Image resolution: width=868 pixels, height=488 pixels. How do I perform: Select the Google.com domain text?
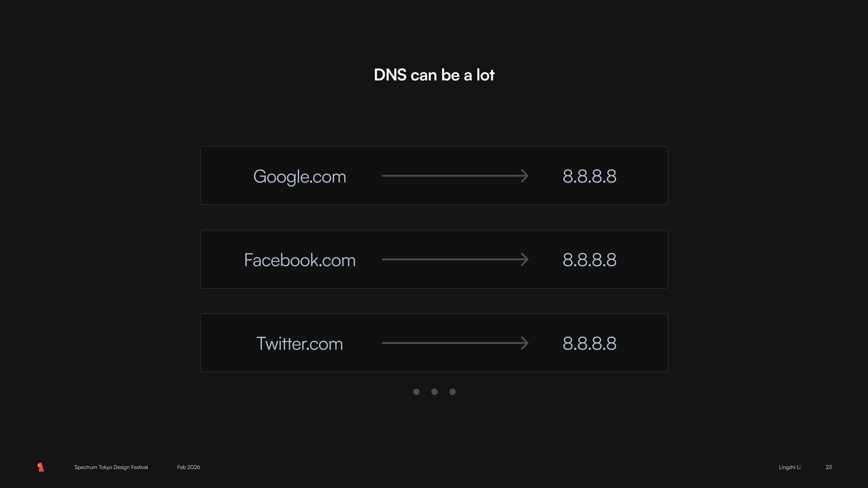(299, 176)
